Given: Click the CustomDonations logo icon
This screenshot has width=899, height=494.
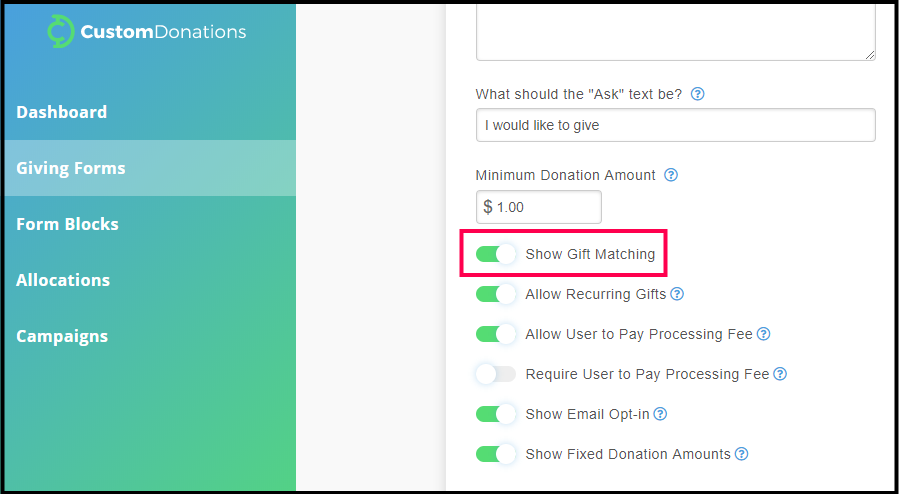Looking at the screenshot, I should [x=61, y=31].
